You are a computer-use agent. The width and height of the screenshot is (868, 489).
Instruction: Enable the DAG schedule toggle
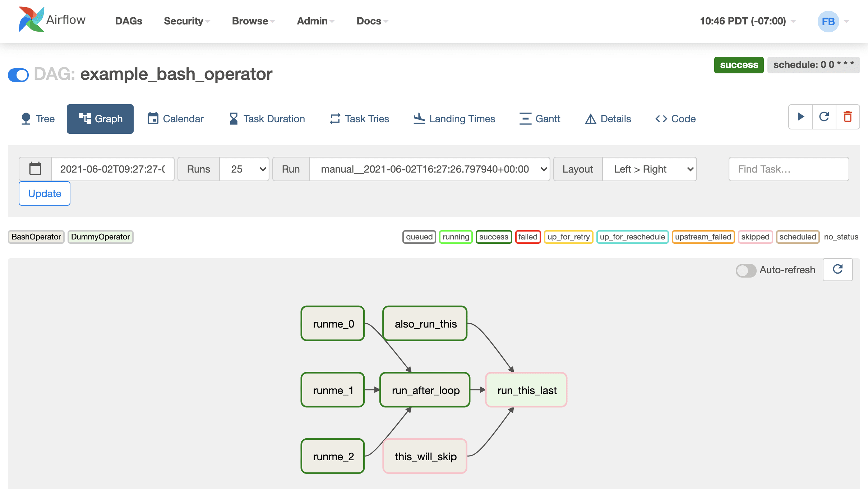[x=18, y=74]
